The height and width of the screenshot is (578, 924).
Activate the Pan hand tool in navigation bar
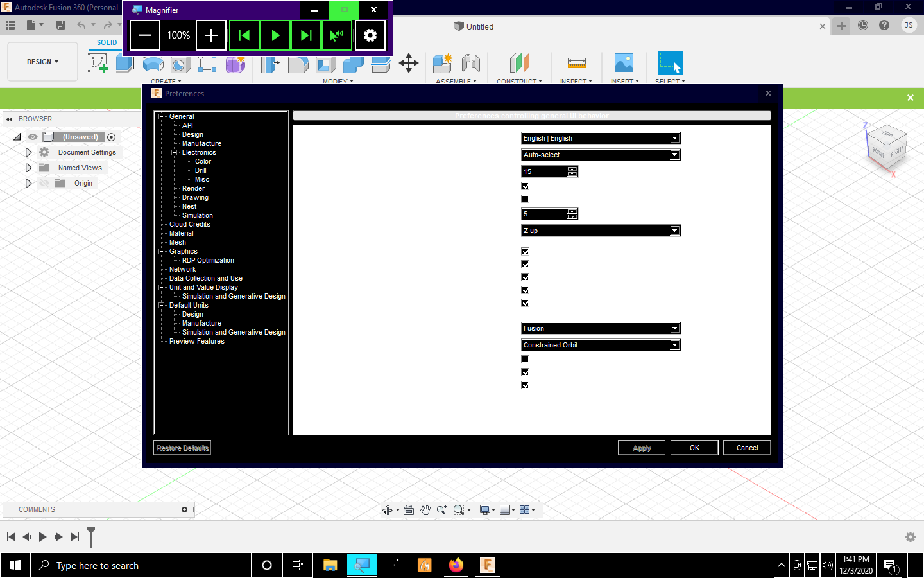tap(425, 509)
